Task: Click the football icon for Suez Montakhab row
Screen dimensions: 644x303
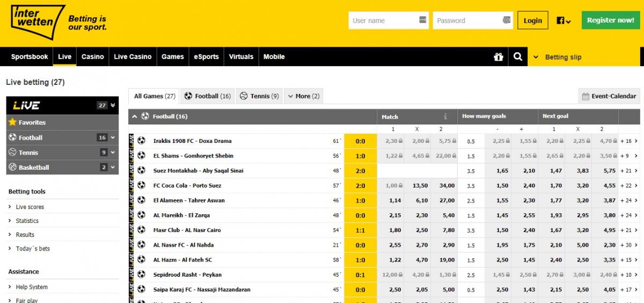Action: [141, 170]
